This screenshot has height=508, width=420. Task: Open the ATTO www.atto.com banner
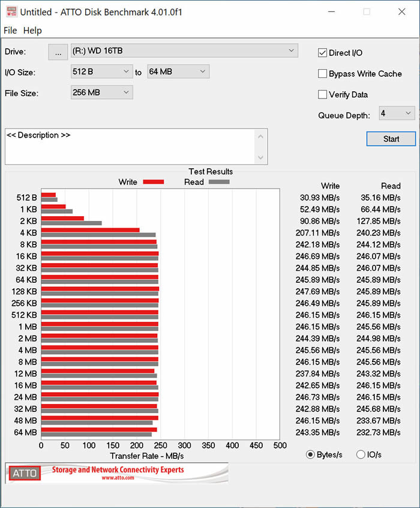117,473
